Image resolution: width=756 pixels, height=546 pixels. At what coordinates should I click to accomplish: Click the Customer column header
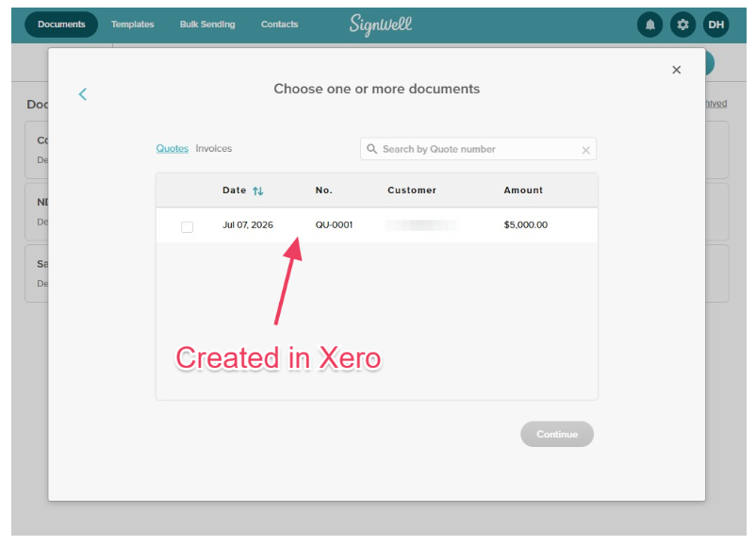tap(412, 190)
